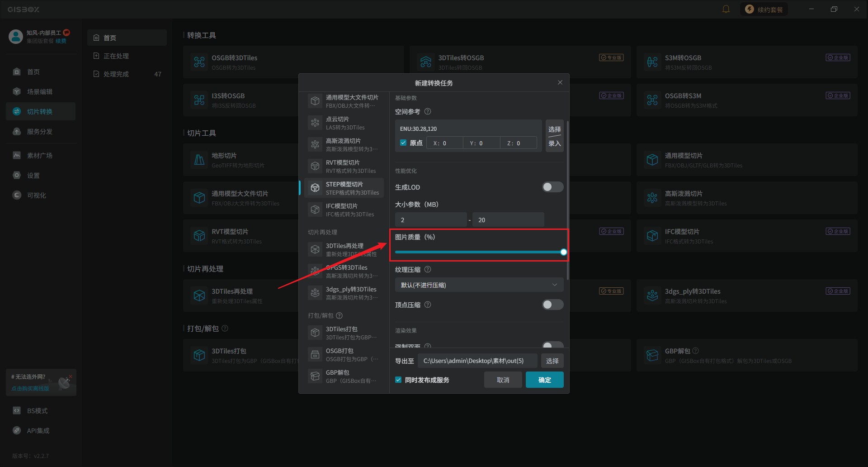This screenshot has height=467, width=868.
Task: Select STEP模型切片 in the dialog list
Action: tap(344, 188)
